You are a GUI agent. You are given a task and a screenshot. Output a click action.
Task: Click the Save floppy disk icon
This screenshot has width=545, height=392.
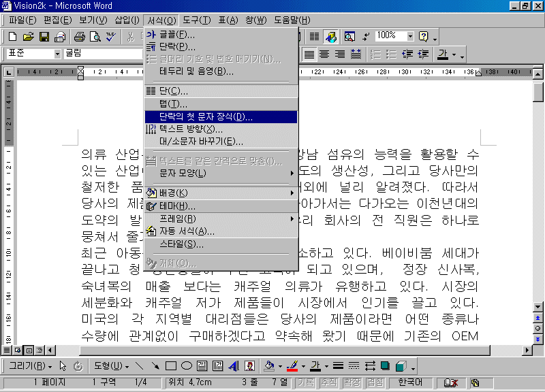[44, 37]
